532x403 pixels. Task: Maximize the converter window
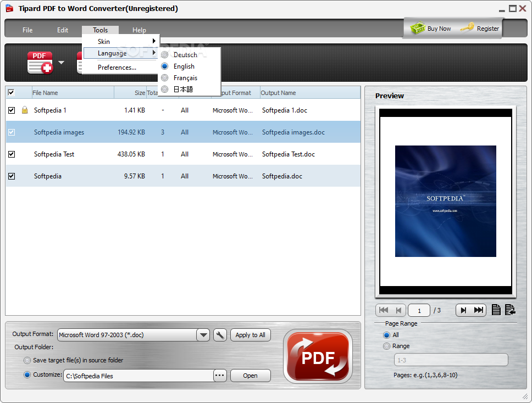click(x=513, y=8)
